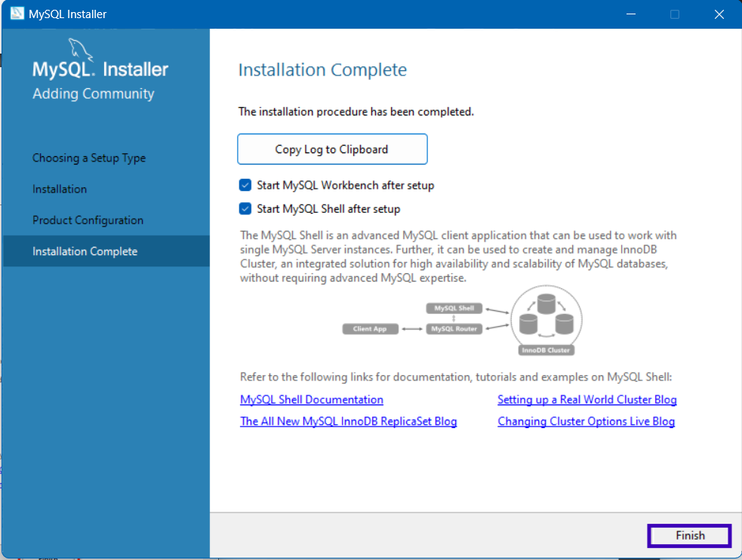Copy Log to Clipboard
This screenshot has width=742, height=560.
[x=332, y=149]
